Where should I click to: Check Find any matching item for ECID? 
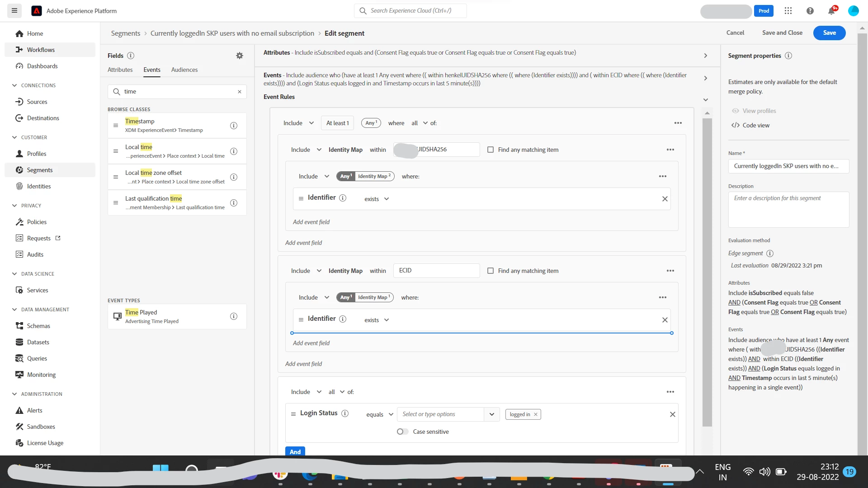click(491, 271)
